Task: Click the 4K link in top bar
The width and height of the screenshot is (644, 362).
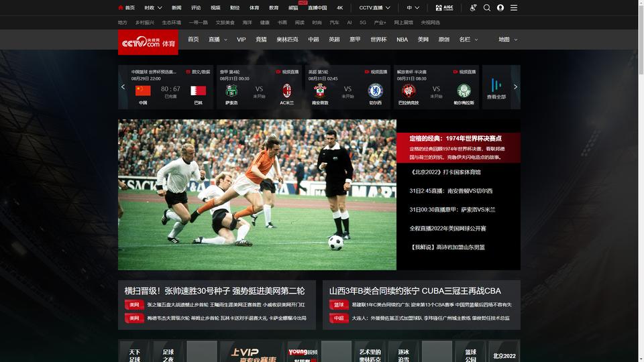Action: tap(339, 8)
